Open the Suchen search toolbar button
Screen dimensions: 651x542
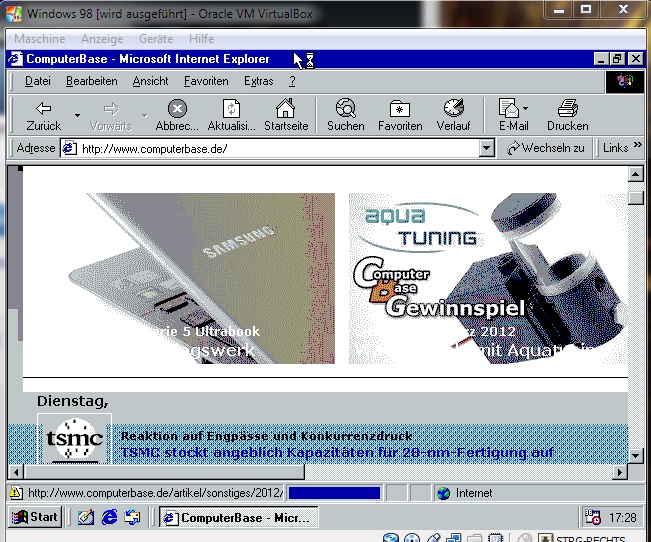345,115
